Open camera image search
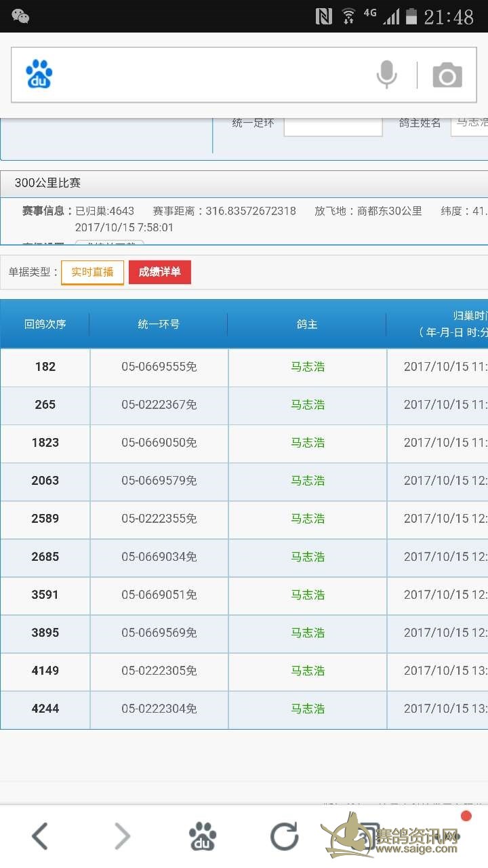The width and height of the screenshot is (488, 868). pos(447,75)
